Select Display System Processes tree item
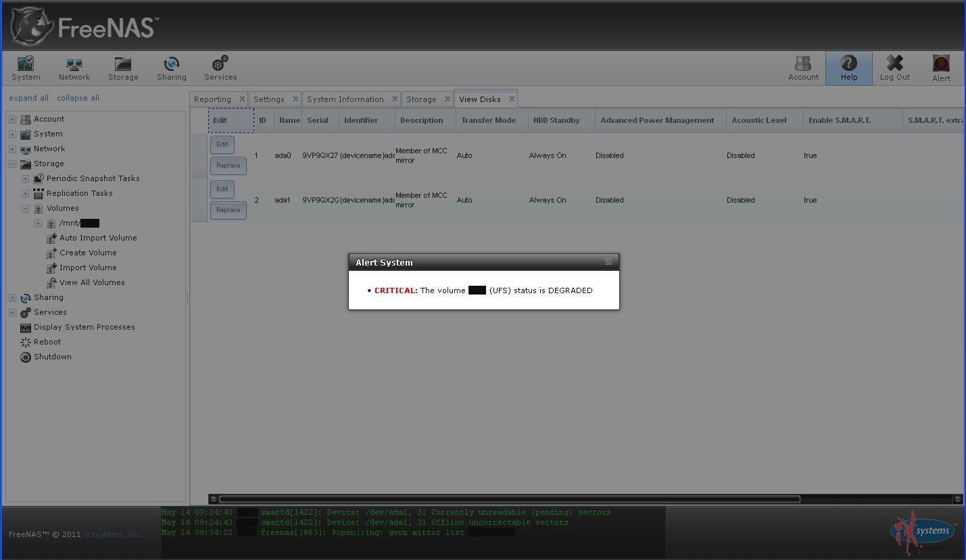966x560 pixels. pos(84,328)
